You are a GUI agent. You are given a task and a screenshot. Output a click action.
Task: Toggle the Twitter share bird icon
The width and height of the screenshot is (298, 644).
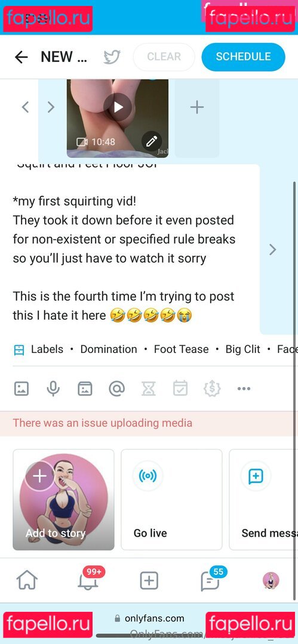click(112, 57)
